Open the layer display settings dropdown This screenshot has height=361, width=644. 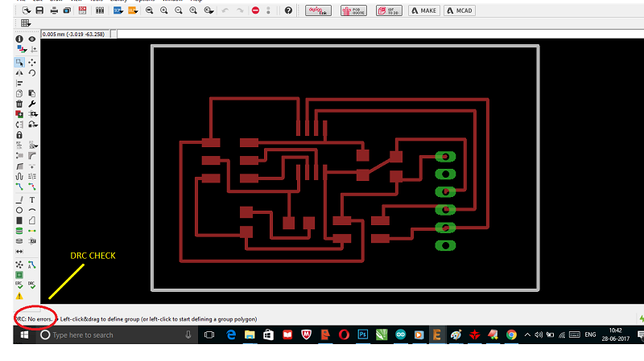click(22, 49)
